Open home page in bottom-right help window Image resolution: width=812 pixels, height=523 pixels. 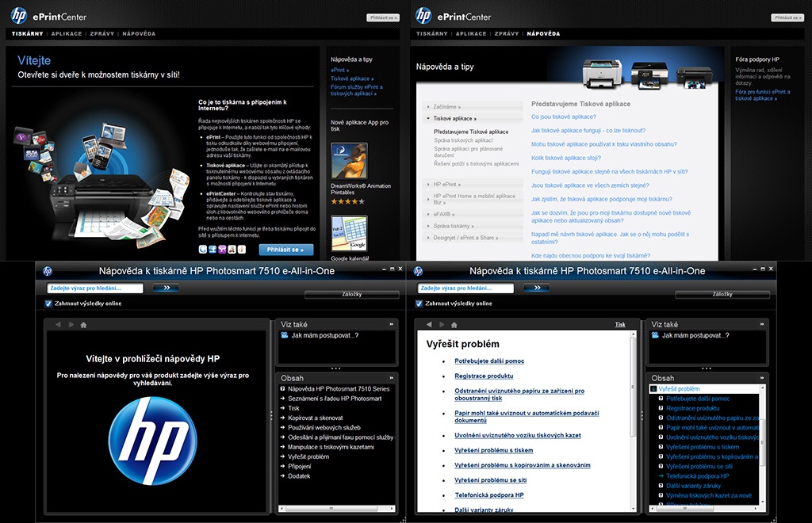(x=454, y=324)
